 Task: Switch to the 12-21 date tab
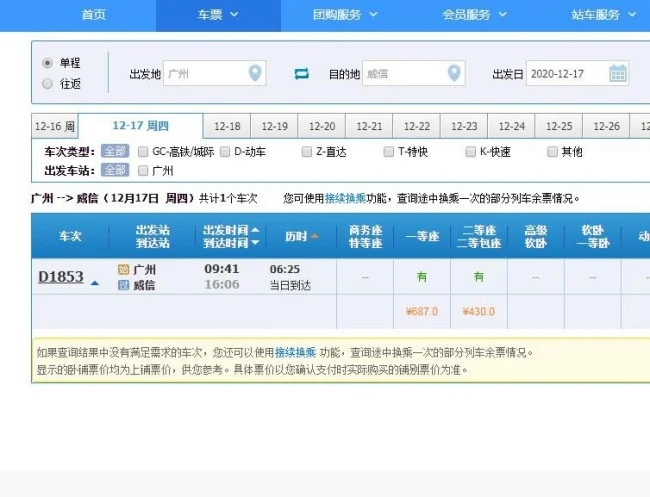click(369, 126)
